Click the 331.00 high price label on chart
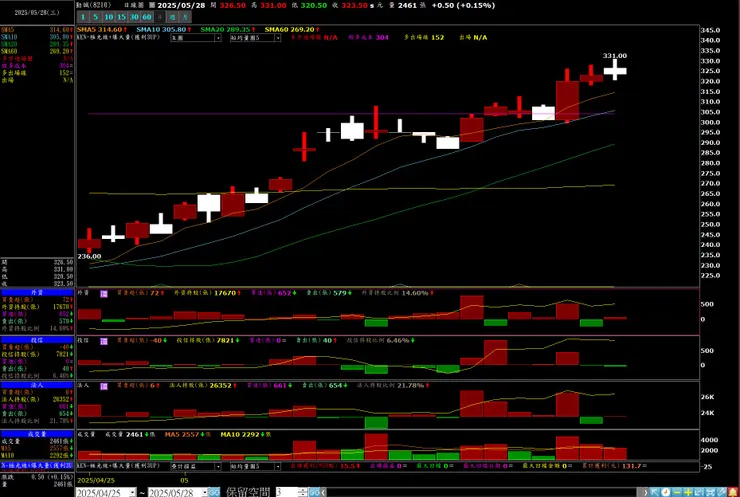740x497 pixels. click(x=615, y=56)
